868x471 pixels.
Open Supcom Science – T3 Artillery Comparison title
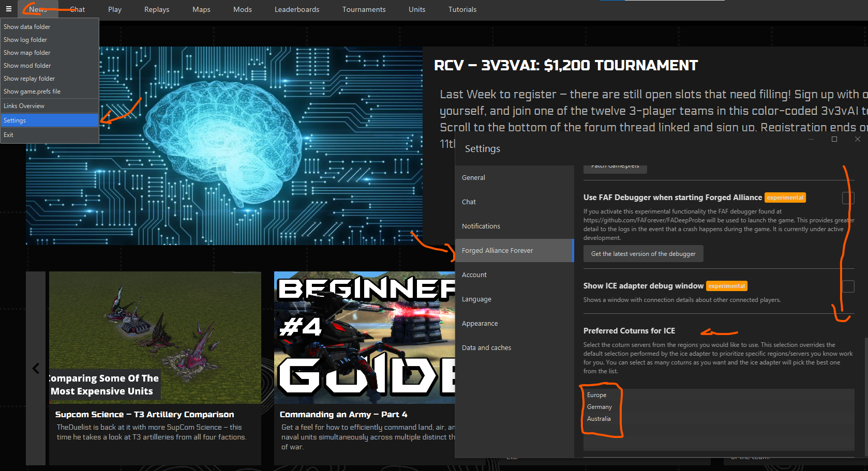[x=144, y=415]
